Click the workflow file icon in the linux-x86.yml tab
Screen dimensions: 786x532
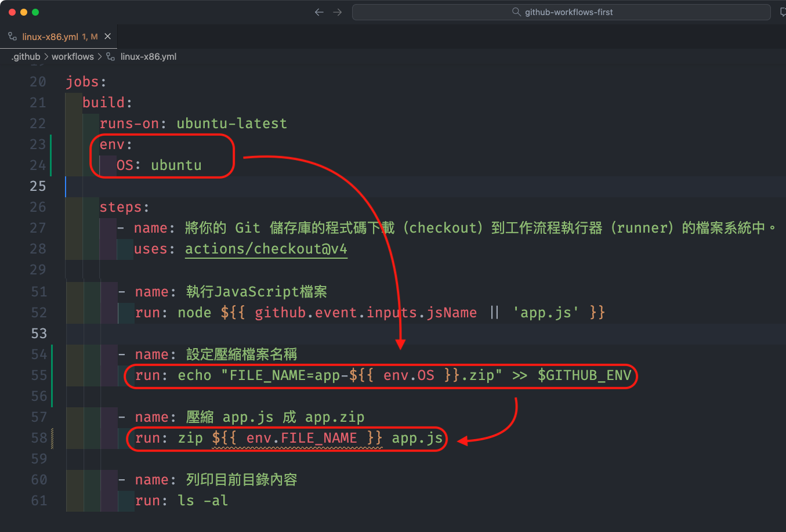click(x=12, y=37)
